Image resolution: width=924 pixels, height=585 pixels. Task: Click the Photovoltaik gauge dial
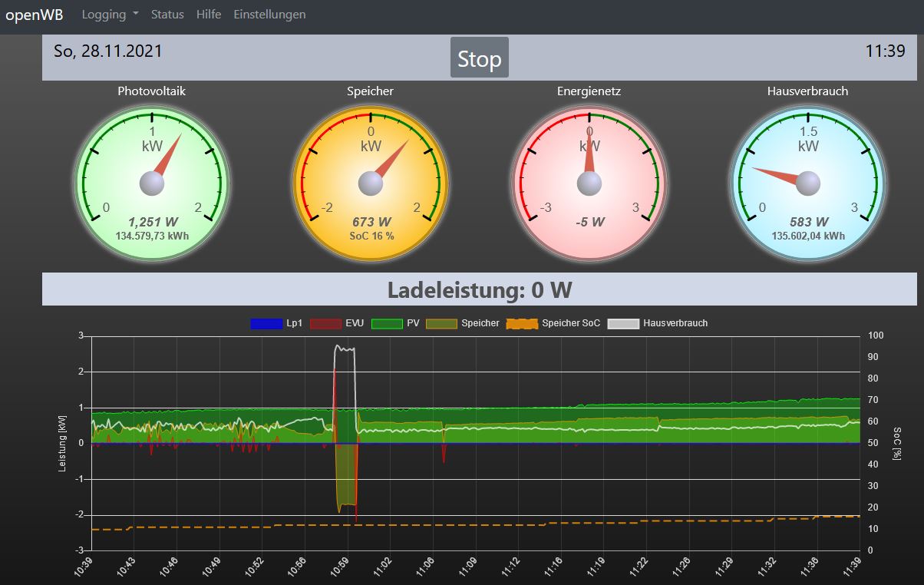(x=152, y=183)
